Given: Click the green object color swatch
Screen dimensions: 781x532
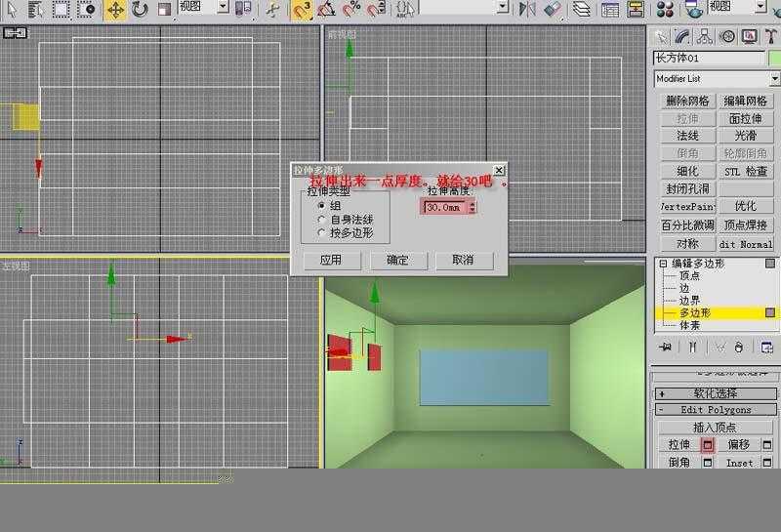Looking at the screenshot, I should coord(774,59).
